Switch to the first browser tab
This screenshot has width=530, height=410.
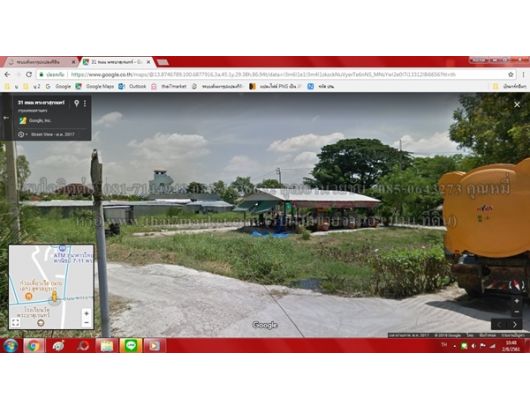[42, 62]
